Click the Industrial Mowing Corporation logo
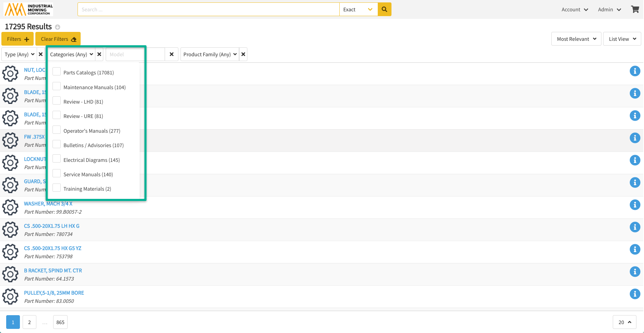Image resolution: width=644 pixels, height=333 pixels. [29, 9]
